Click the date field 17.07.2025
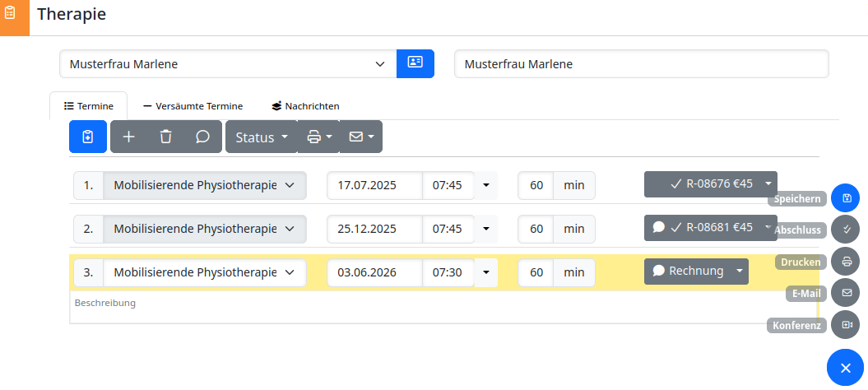This screenshot has height=390, width=868. pos(375,185)
